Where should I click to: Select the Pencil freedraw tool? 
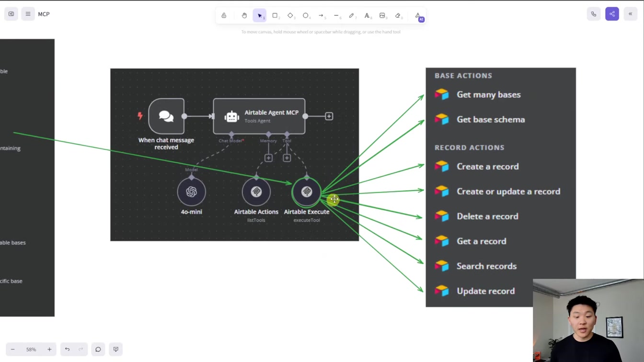point(352,15)
